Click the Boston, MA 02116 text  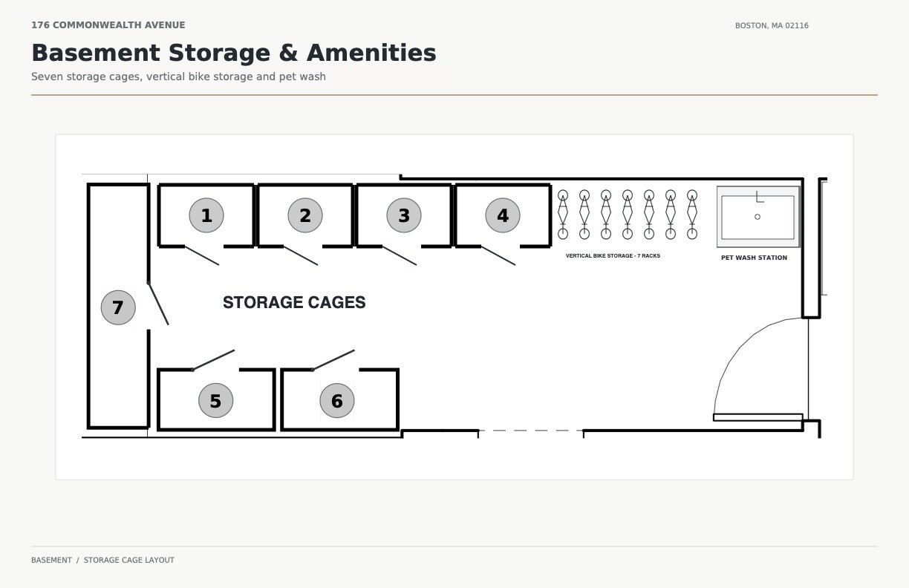[x=772, y=25]
